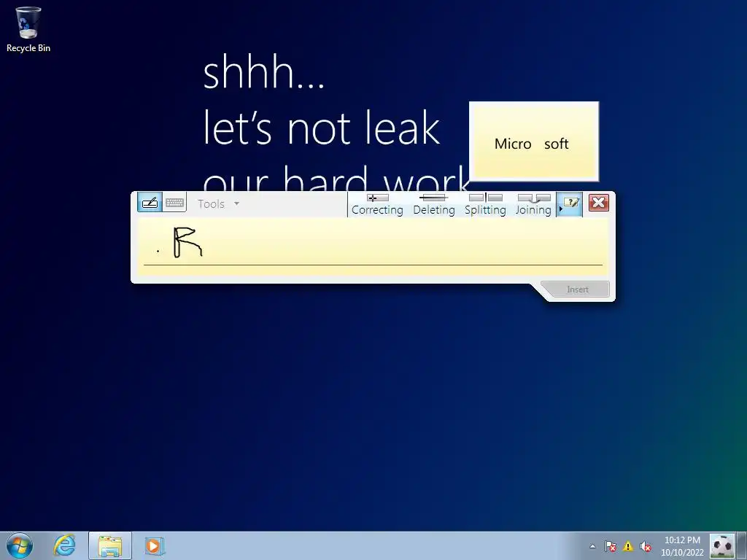Open the Recycle Bin desktop icon
The image size is (747, 560).
tap(28, 29)
